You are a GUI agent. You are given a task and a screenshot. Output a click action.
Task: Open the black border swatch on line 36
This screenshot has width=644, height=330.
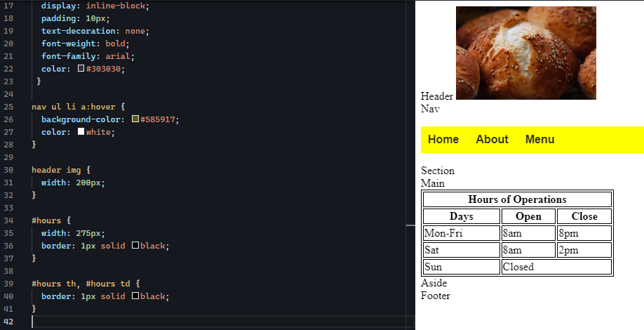pos(135,246)
